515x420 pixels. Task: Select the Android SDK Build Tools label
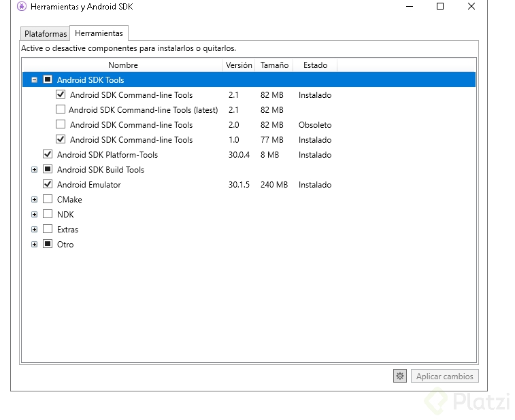click(x=101, y=170)
